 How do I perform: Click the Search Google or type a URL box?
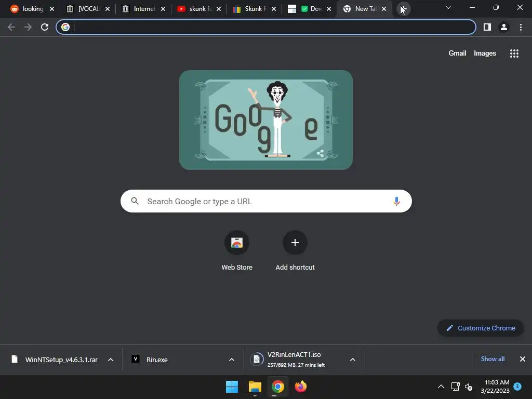point(266,201)
